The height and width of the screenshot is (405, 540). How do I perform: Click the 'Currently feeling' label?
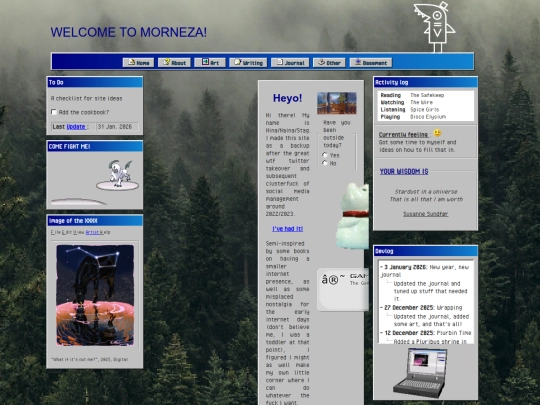coord(403,135)
